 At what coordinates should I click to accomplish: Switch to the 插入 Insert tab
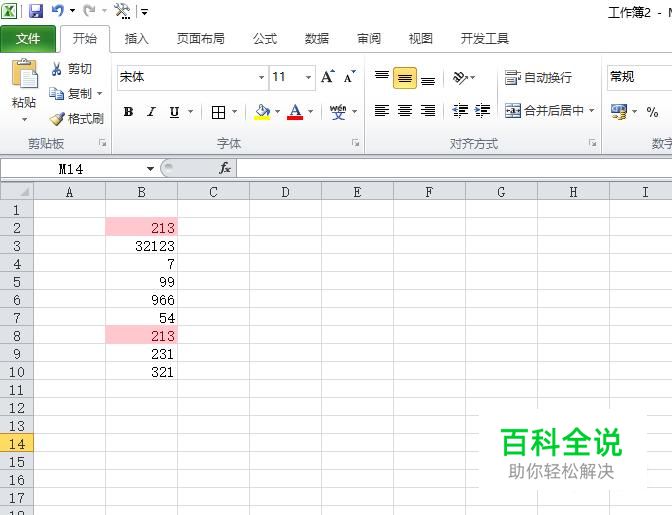coord(136,39)
